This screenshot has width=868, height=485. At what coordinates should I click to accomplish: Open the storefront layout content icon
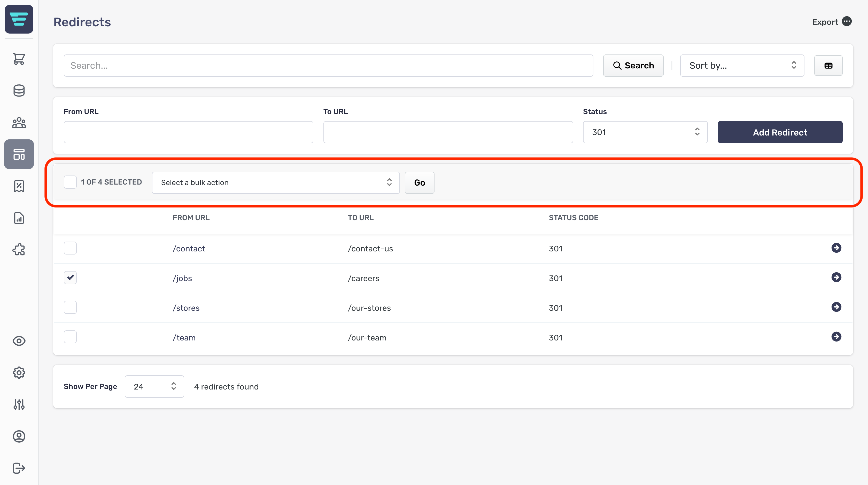19,154
